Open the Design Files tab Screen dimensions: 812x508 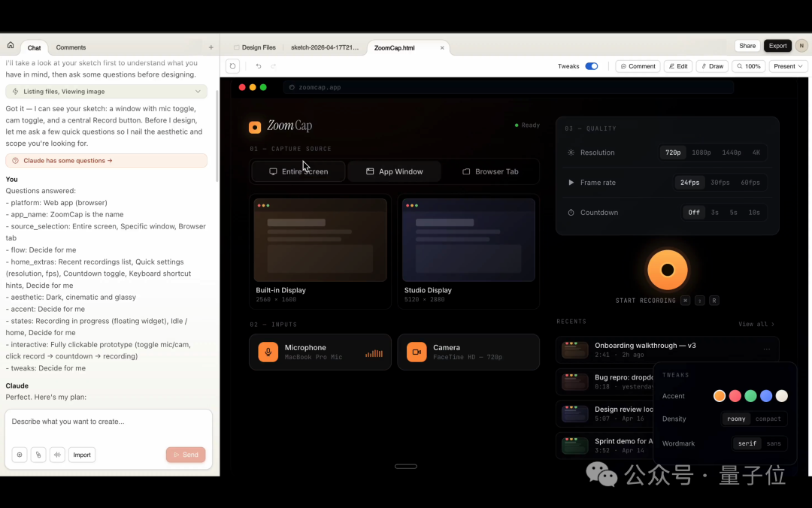coord(254,47)
